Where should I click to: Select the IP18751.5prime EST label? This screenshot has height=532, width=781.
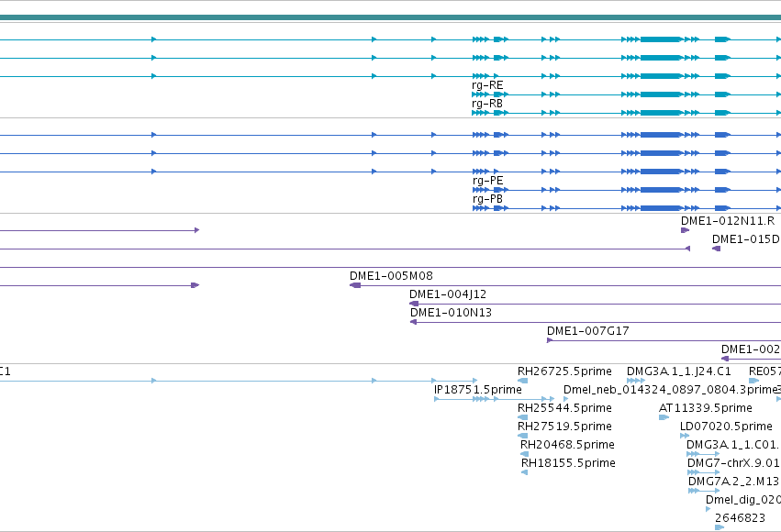tap(477, 390)
